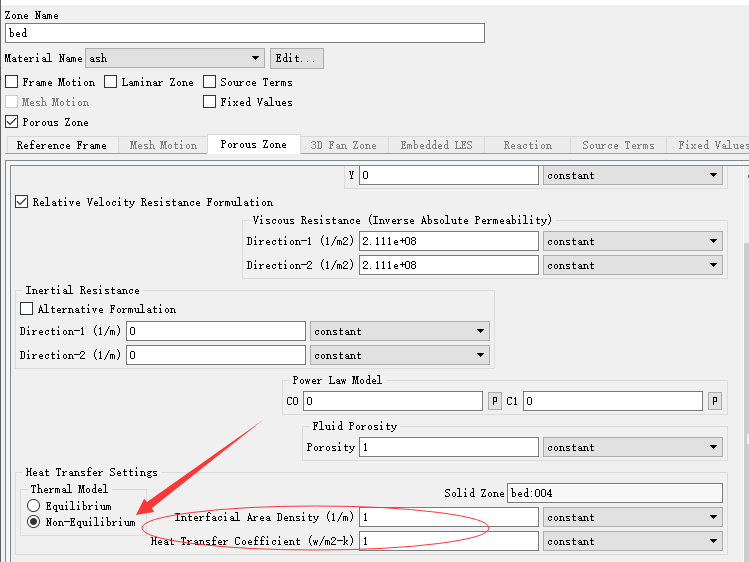The width and height of the screenshot is (749, 562).
Task: Select the Porous Zone tab
Action: point(254,144)
